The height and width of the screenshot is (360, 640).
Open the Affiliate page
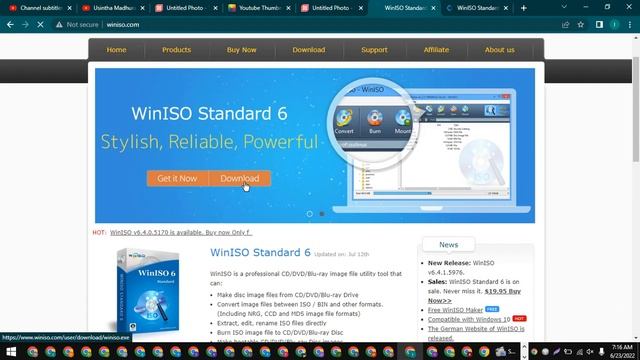click(x=436, y=50)
